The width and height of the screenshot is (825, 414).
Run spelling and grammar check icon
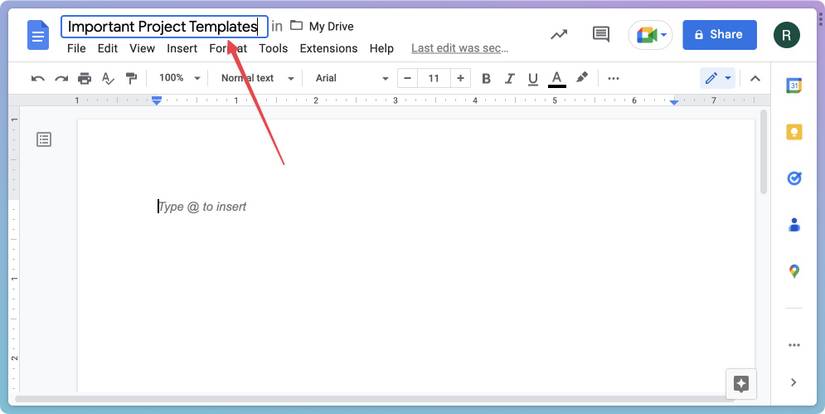(x=108, y=78)
